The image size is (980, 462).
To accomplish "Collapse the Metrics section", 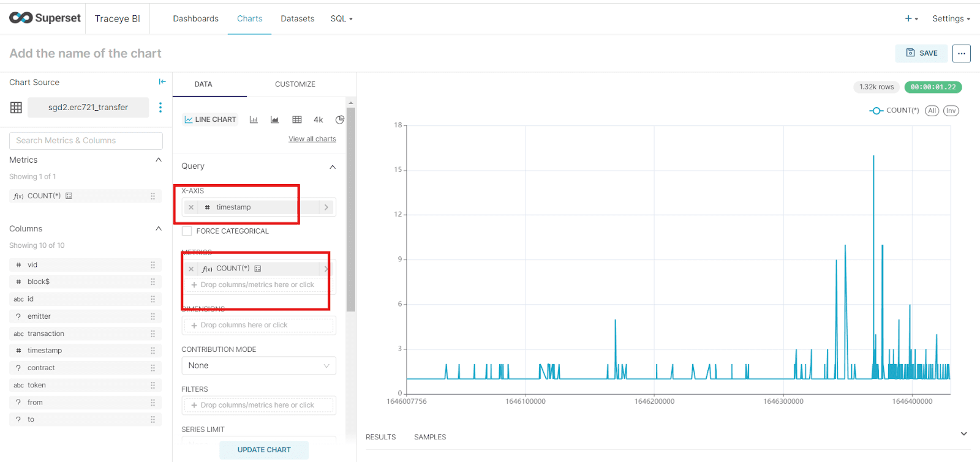I will [x=159, y=160].
